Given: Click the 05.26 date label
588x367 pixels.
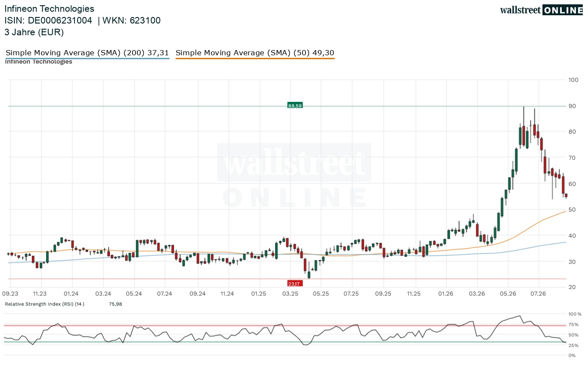Looking at the screenshot, I should point(508,294).
